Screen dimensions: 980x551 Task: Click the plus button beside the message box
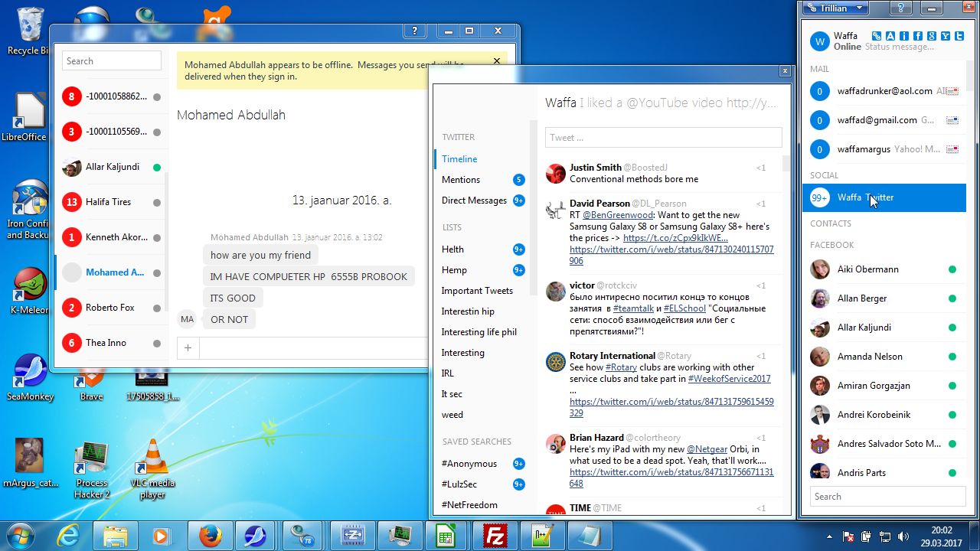point(188,348)
